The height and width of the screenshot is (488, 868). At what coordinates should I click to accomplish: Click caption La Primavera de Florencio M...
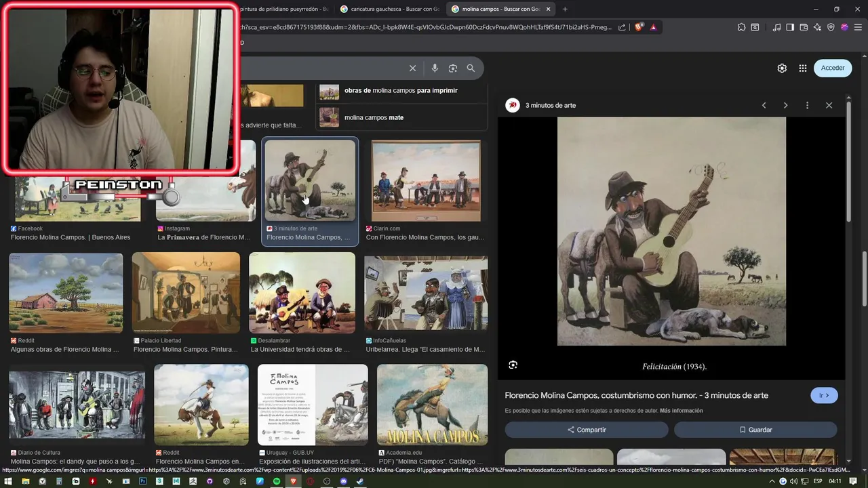click(x=203, y=237)
